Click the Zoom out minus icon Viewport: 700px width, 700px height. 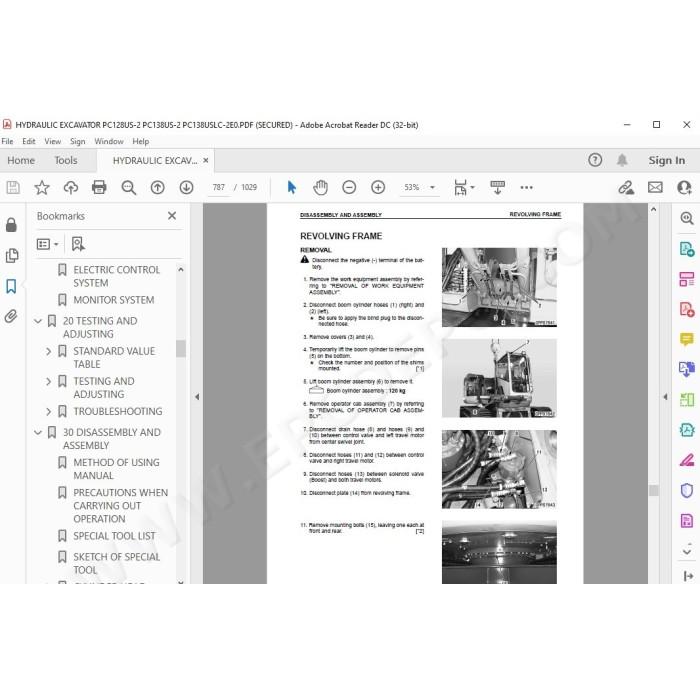(x=349, y=188)
